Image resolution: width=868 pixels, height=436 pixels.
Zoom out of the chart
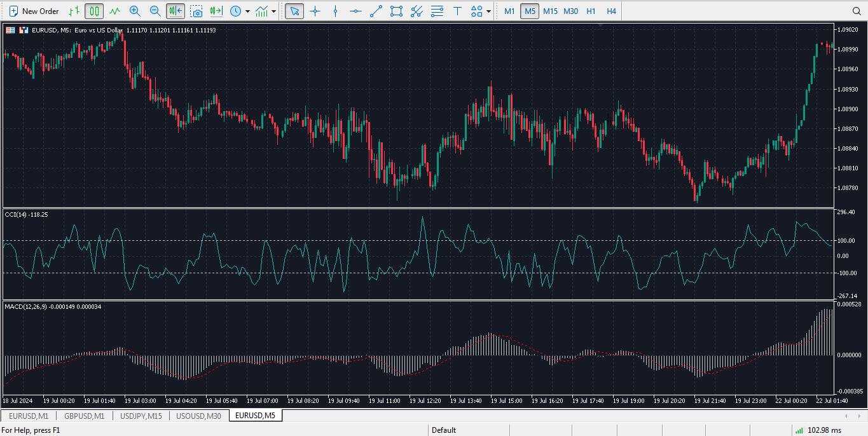tap(155, 11)
